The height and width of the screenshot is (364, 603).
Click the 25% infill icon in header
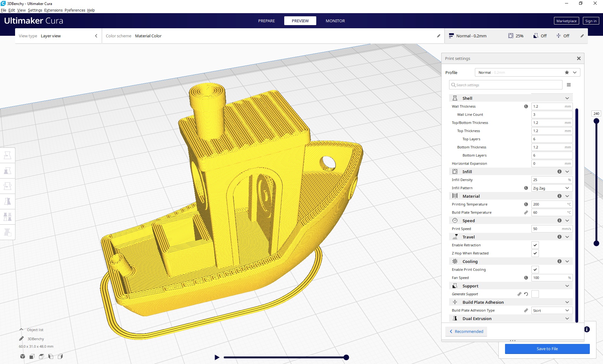511,36
